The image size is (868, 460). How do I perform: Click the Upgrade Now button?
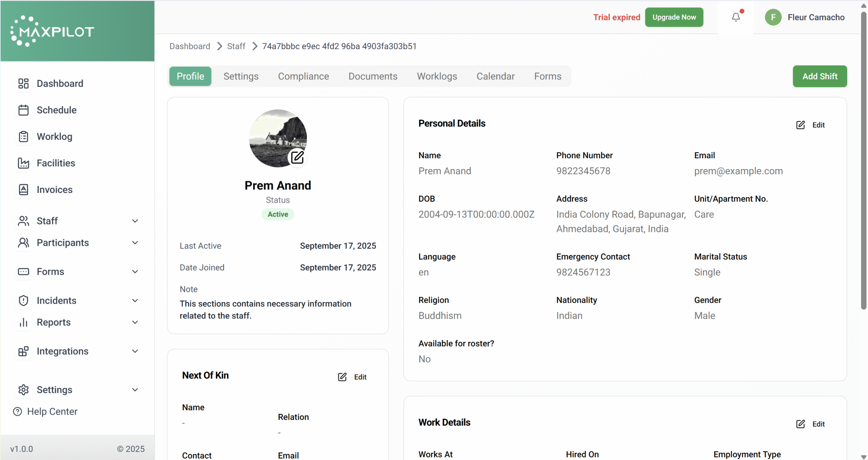tap(674, 17)
